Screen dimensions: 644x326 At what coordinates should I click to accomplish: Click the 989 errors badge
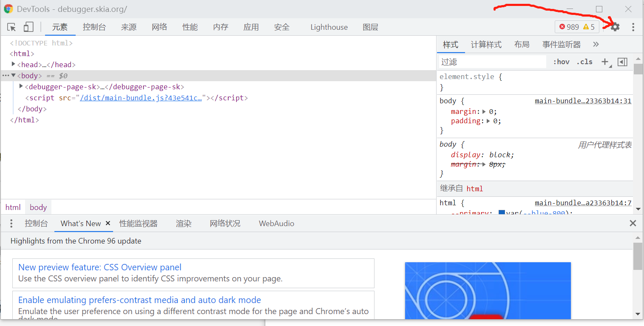coord(570,26)
